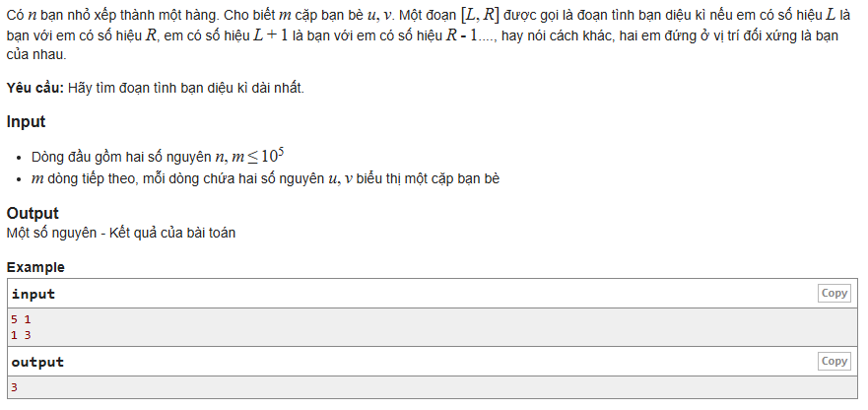Click the monospace 'output' box header
The image size is (868, 410).
point(37,362)
